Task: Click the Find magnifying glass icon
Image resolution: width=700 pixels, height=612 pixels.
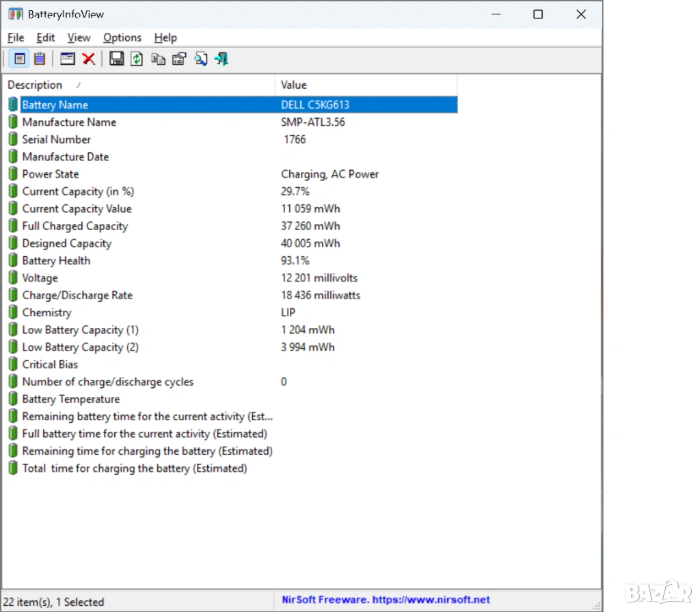Action: coord(200,59)
